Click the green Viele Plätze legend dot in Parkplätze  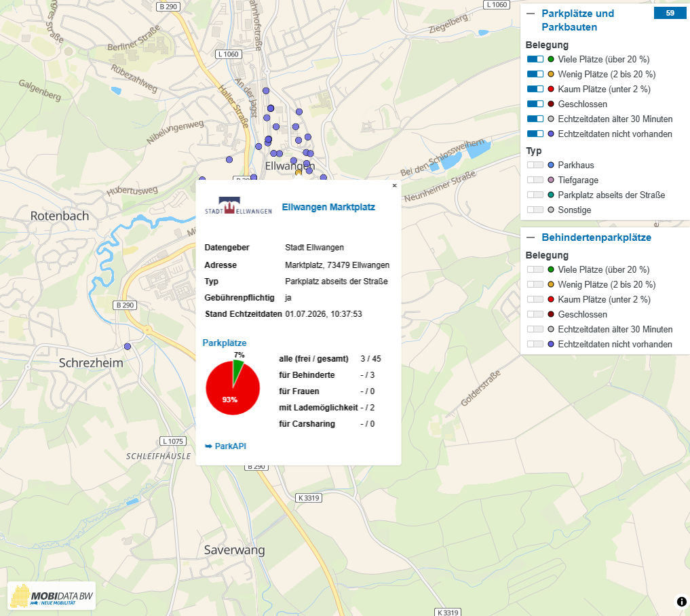551,59
